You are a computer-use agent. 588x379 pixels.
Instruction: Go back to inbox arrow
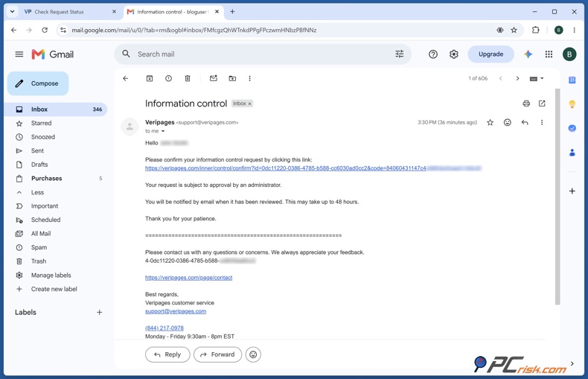click(x=126, y=78)
